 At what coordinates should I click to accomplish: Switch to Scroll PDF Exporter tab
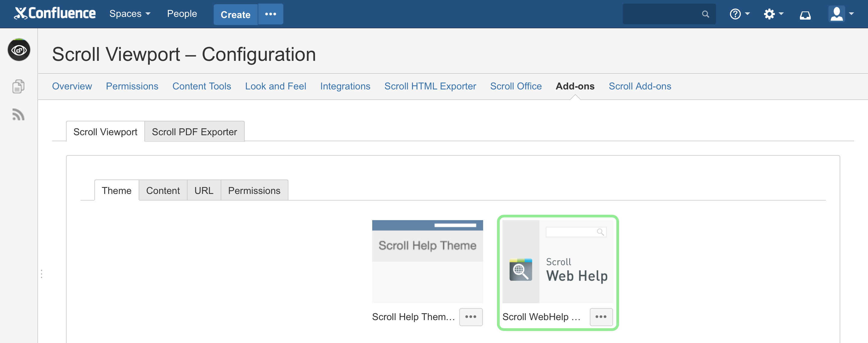click(194, 132)
